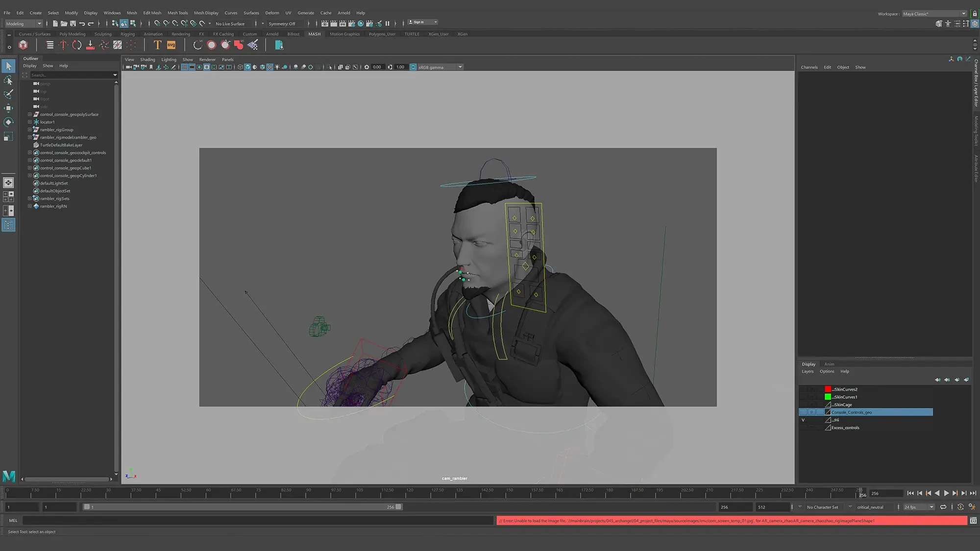Click the Channels menu in Channel Box
Viewport: 980px width, 551px height.
(x=809, y=67)
